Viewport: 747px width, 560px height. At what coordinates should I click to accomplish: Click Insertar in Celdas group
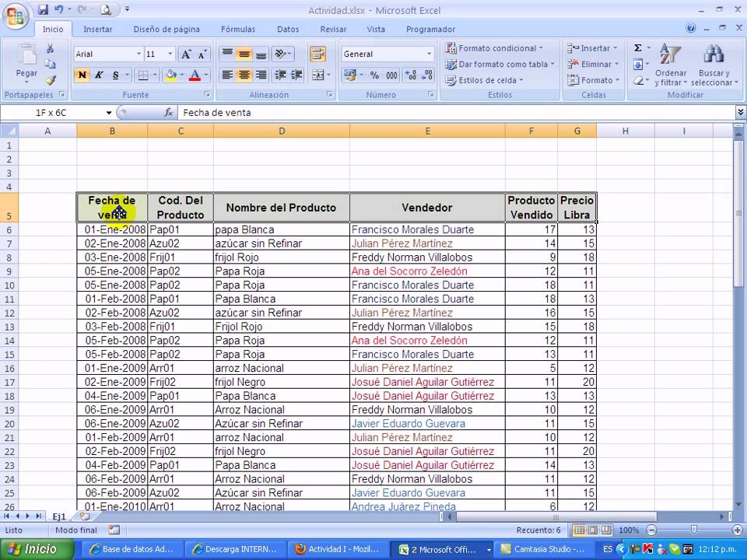pyautogui.click(x=592, y=48)
